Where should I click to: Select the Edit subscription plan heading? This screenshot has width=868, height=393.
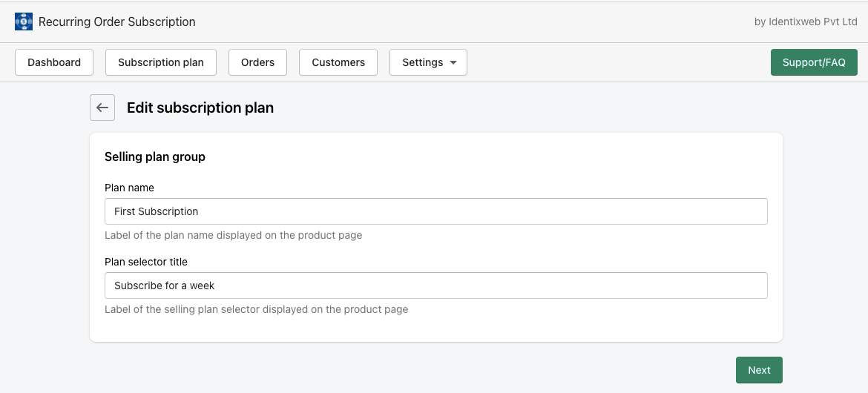click(200, 108)
